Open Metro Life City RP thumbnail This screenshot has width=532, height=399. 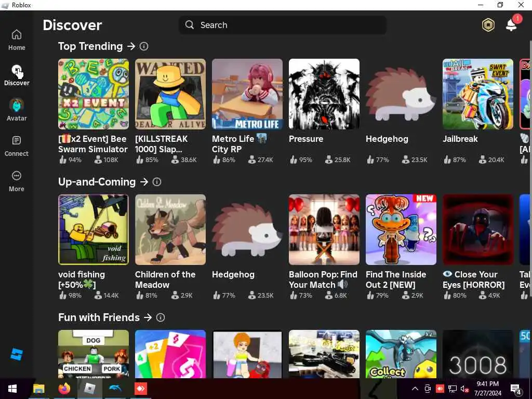coord(247,94)
